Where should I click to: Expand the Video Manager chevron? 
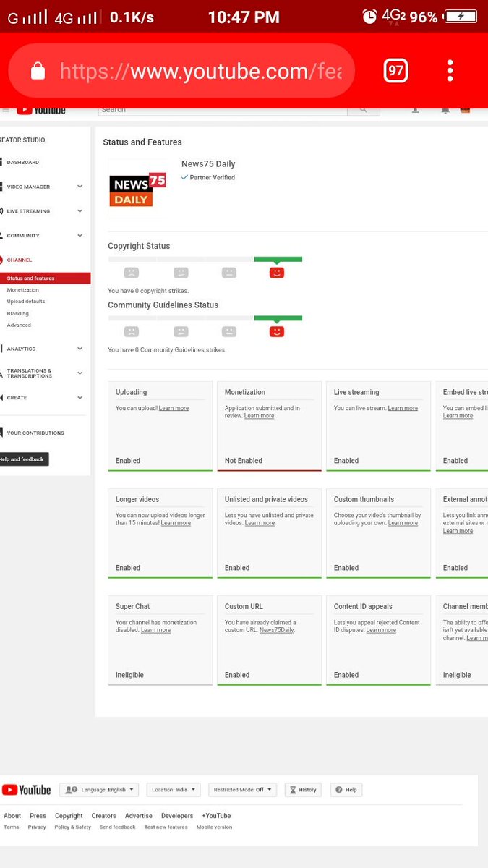coord(80,187)
